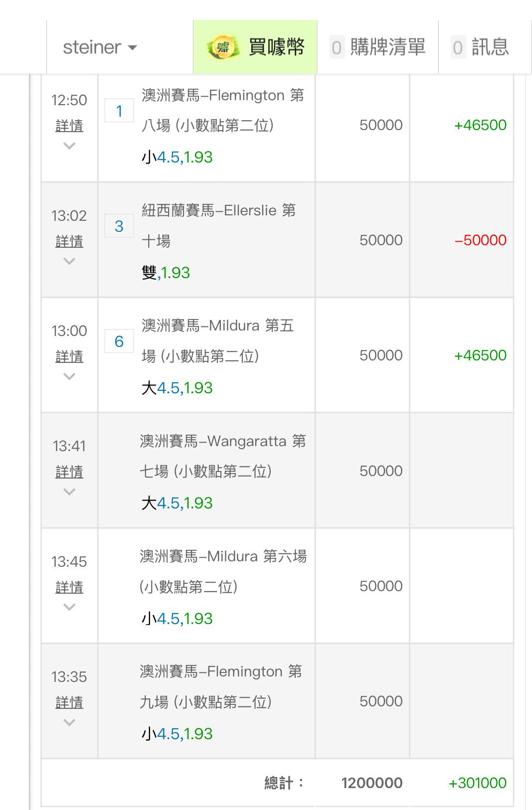Click result number 1 badge
532x810 pixels.
[119, 111]
